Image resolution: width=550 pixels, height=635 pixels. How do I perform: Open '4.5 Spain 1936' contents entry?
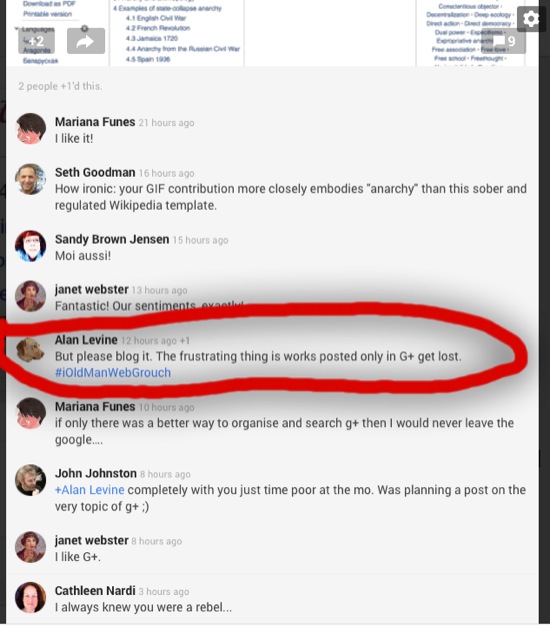(148, 59)
